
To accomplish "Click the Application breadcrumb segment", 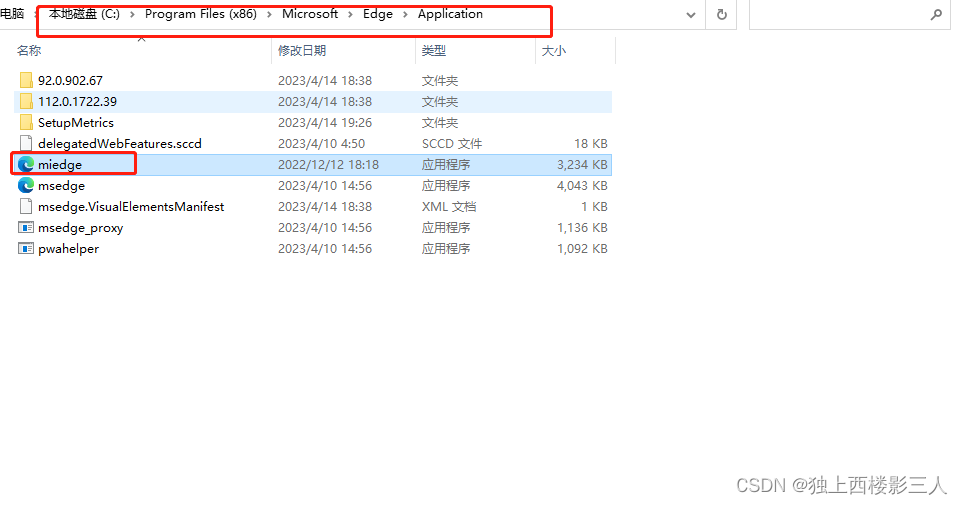I will point(450,14).
